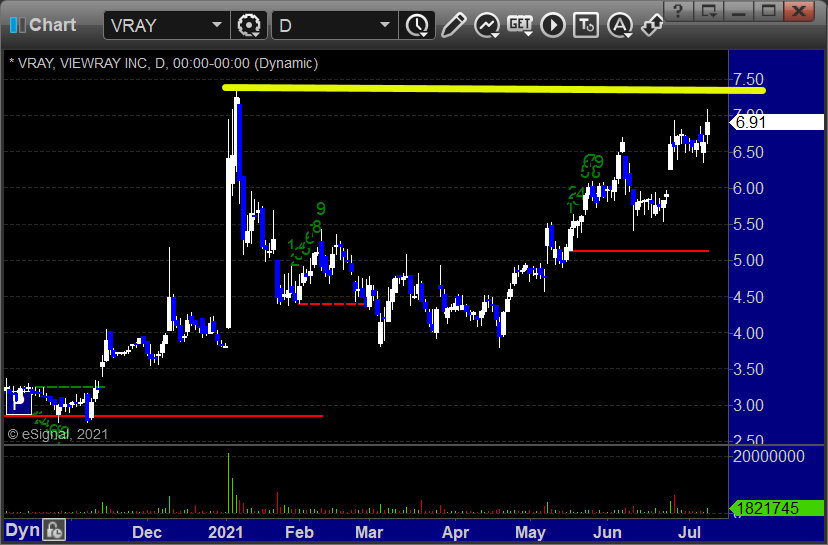The width and height of the screenshot is (828, 545).
Task: Open the VRAY symbol dropdown
Action: point(217,25)
